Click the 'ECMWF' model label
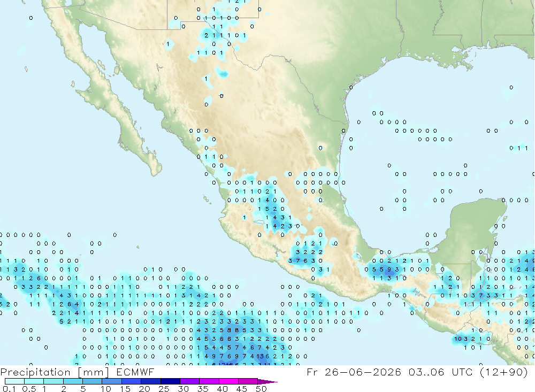This screenshot has height=392, width=535. pyautogui.click(x=135, y=372)
